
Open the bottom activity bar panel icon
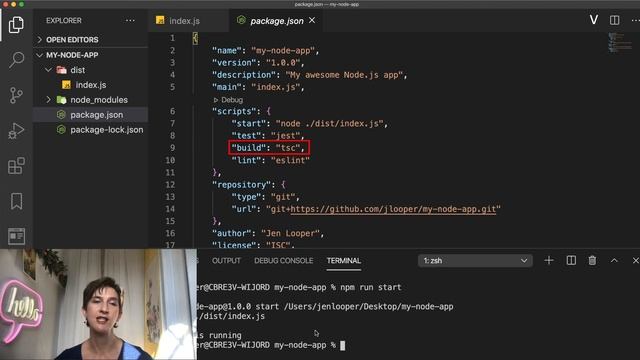(16, 236)
